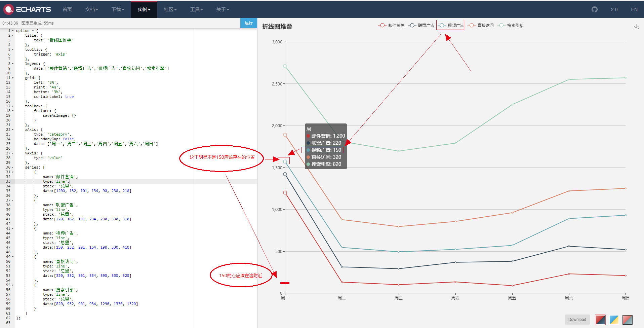Collapse code fold arrow at line 1
The height and width of the screenshot is (328, 644).
(13, 31)
